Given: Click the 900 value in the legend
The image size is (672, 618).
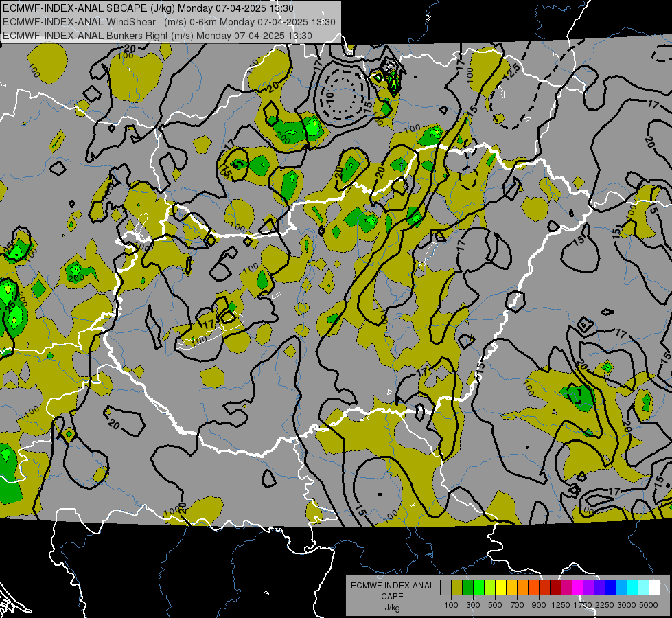Looking at the screenshot, I should [x=539, y=605].
